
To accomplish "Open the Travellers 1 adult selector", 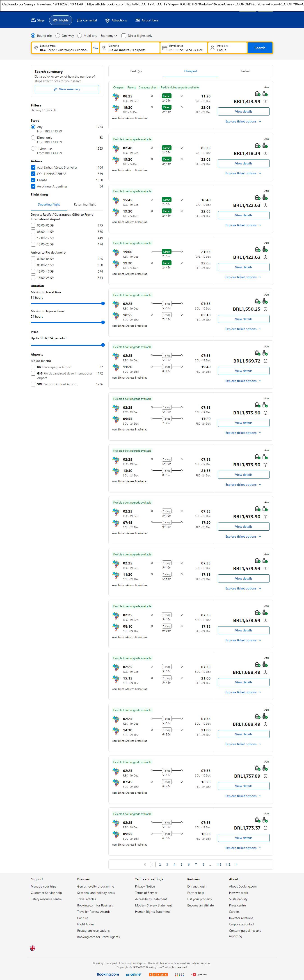I will pyautogui.click(x=227, y=48).
